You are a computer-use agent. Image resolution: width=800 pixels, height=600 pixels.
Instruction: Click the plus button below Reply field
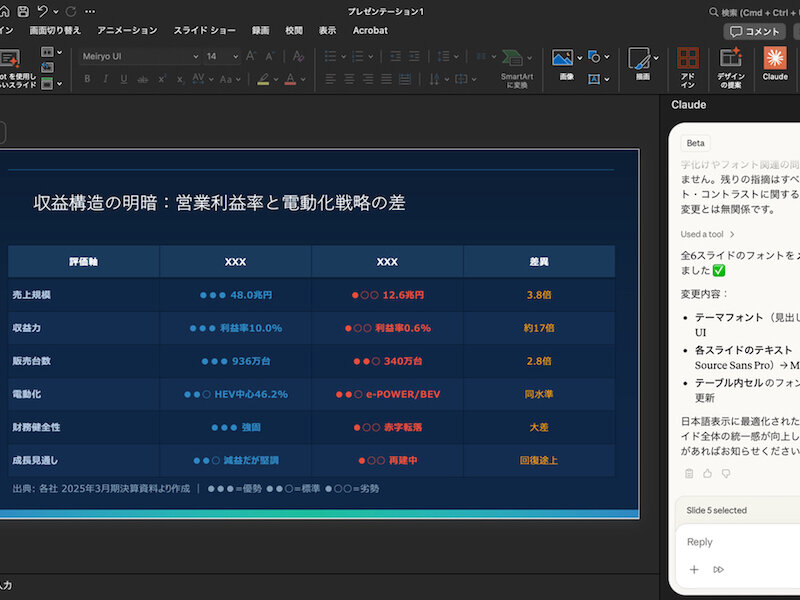pos(694,569)
